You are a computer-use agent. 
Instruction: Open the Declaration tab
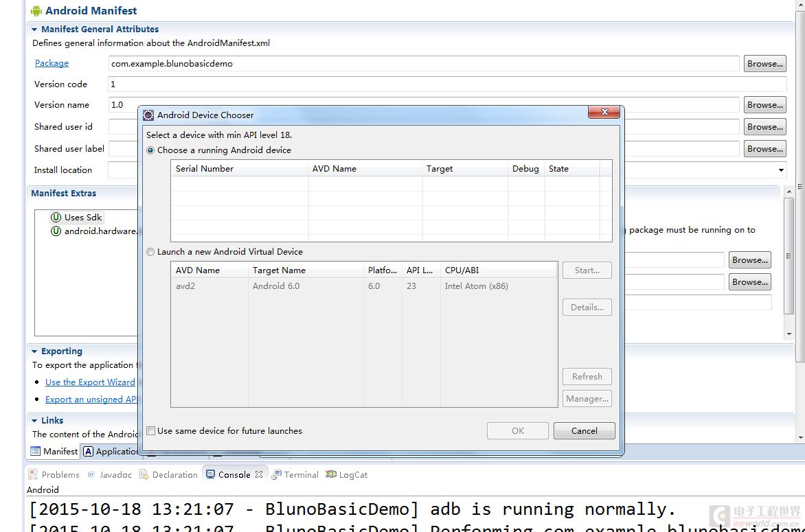[x=169, y=474]
